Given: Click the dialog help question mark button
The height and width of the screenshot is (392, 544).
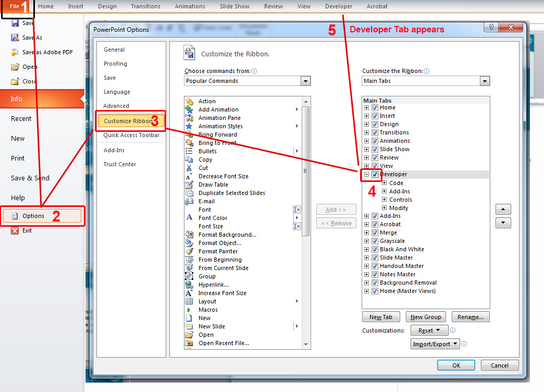Looking at the screenshot, I should click(491, 27).
